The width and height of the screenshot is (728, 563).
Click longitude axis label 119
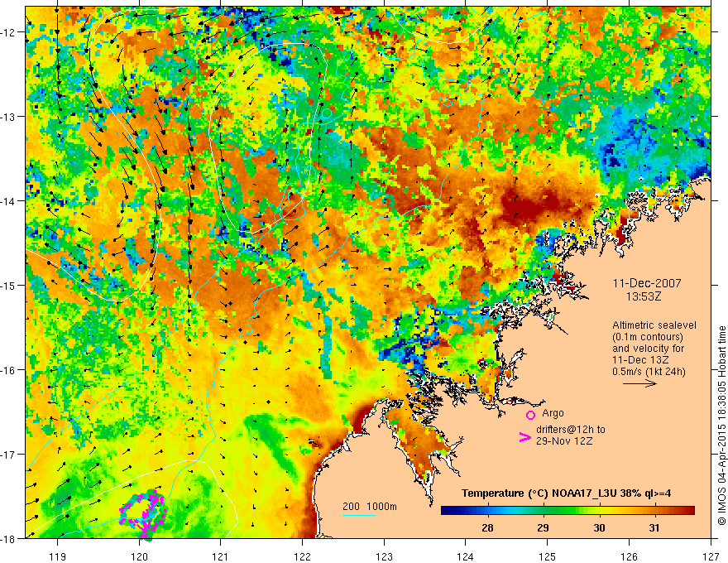58,556
